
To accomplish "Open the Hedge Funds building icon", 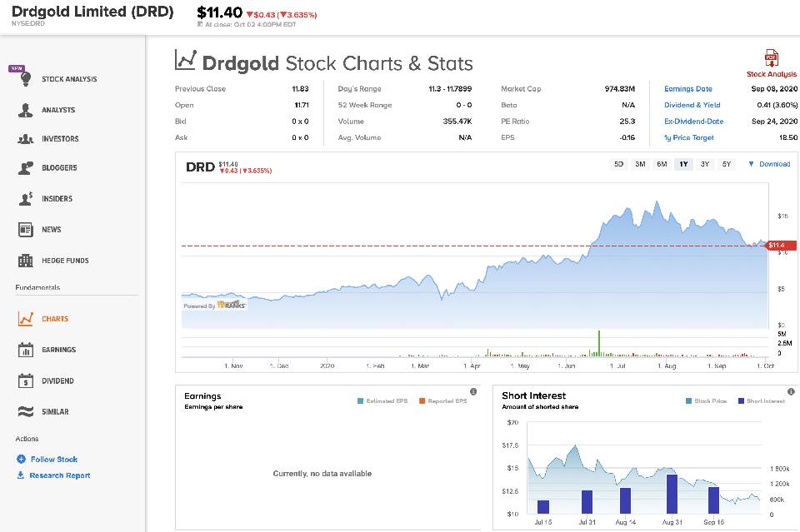I will click(26, 261).
